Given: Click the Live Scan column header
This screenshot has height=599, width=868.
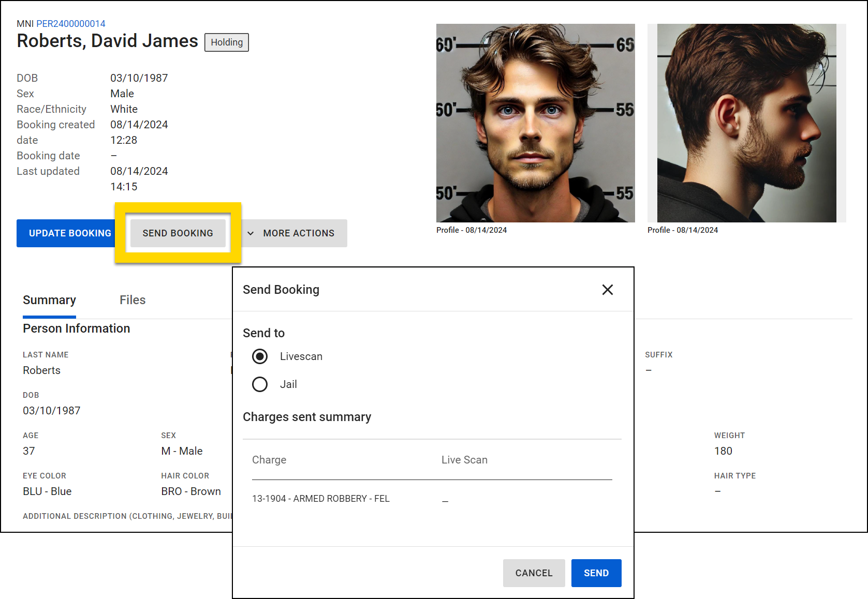Looking at the screenshot, I should coord(464,460).
